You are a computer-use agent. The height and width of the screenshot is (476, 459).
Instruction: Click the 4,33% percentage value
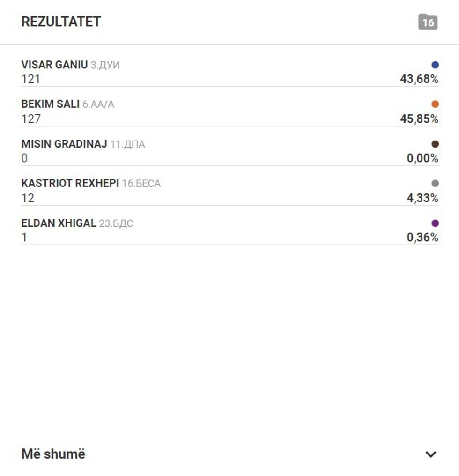[422, 198]
